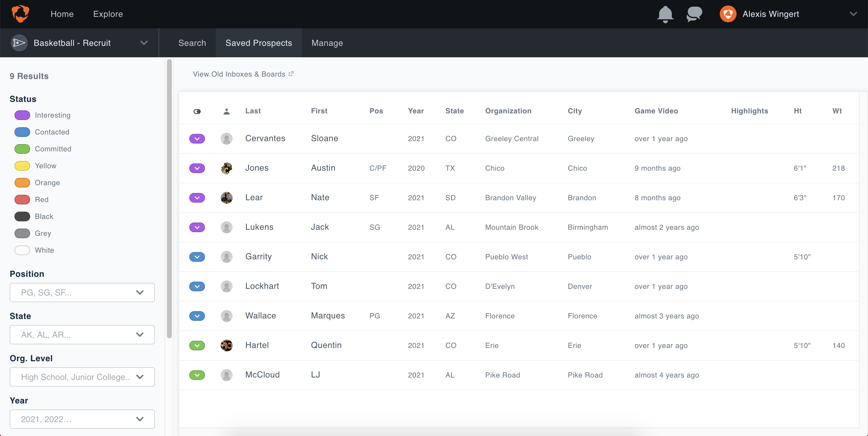Open the Position filter dropdown
This screenshot has width=868, height=436.
tap(82, 292)
